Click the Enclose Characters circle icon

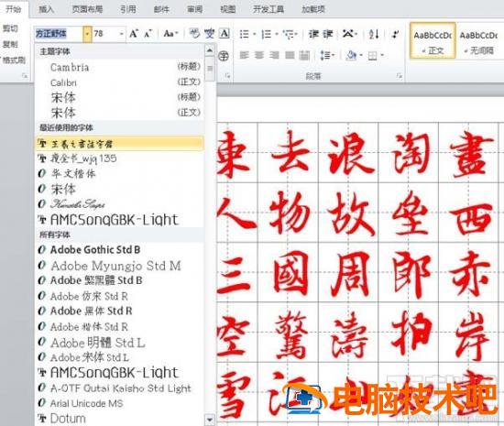pyautogui.click(x=224, y=56)
